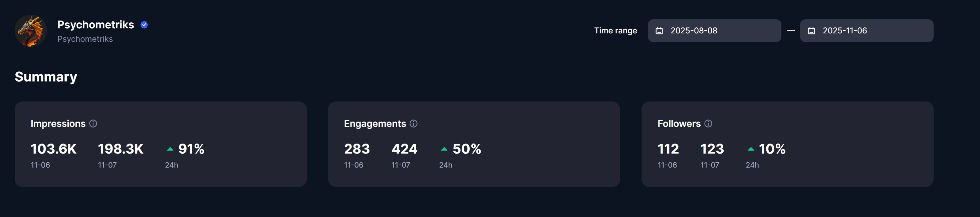Screen dimensions: 980x217
Task: Click the green arrow beside 10%
Action: 751,149
